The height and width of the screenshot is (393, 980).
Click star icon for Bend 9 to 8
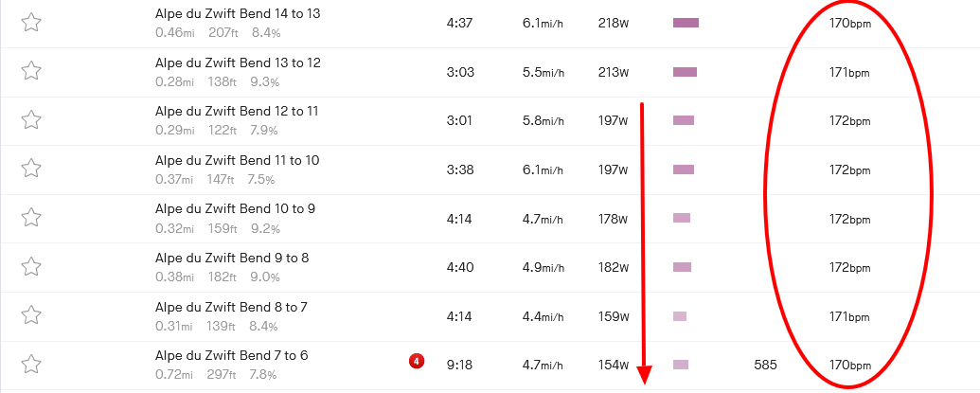pos(31,266)
